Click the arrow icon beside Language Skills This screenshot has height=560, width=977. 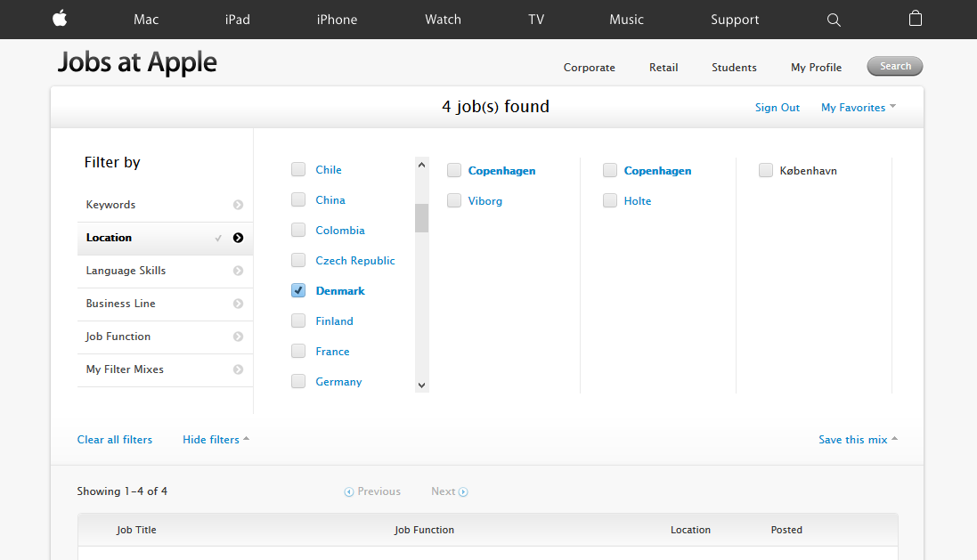pos(238,271)
